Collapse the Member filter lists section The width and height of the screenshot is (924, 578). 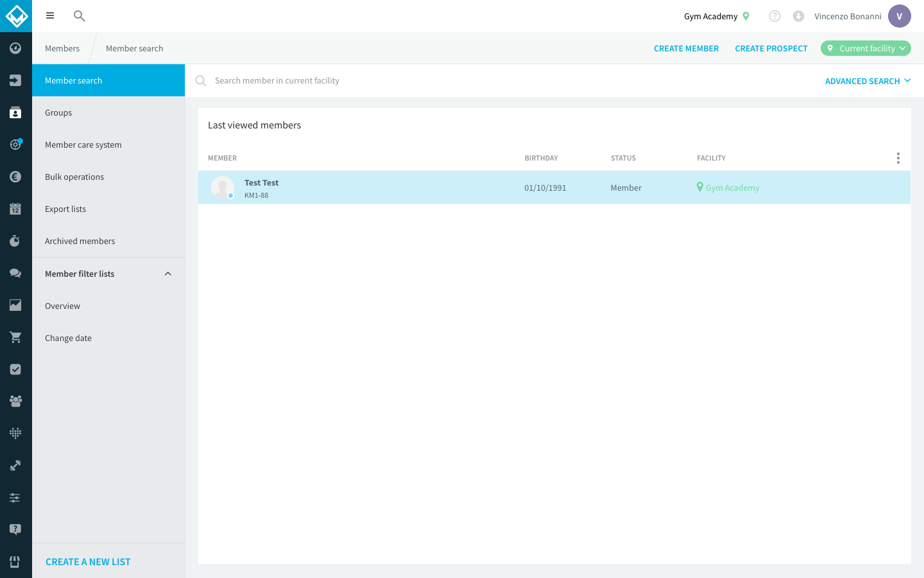(168, 274)
